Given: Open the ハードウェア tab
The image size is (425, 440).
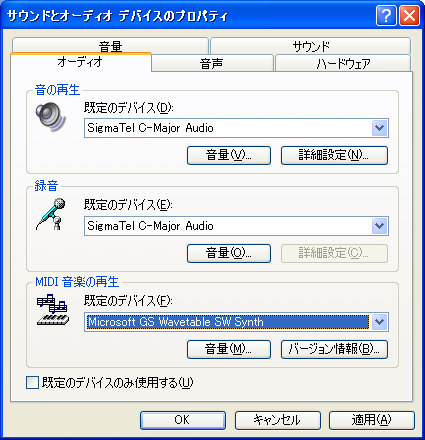Looking at the screenshot, I should pos(343,63).
